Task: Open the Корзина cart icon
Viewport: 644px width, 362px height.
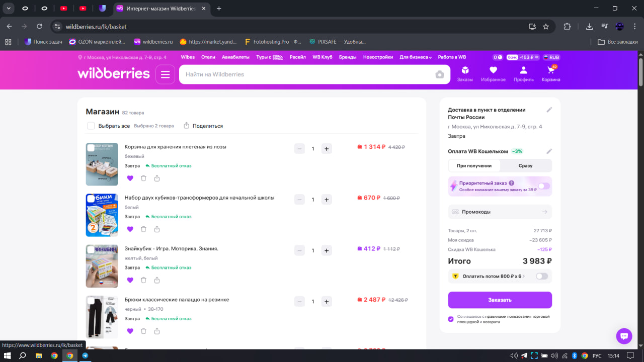Action: 550,70
